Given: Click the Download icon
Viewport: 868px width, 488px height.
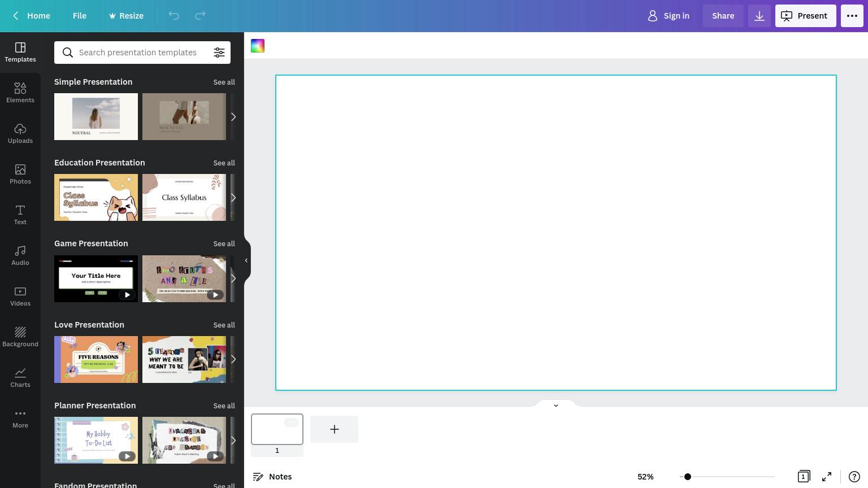Looking at the screenshot, I should point(759,16).
